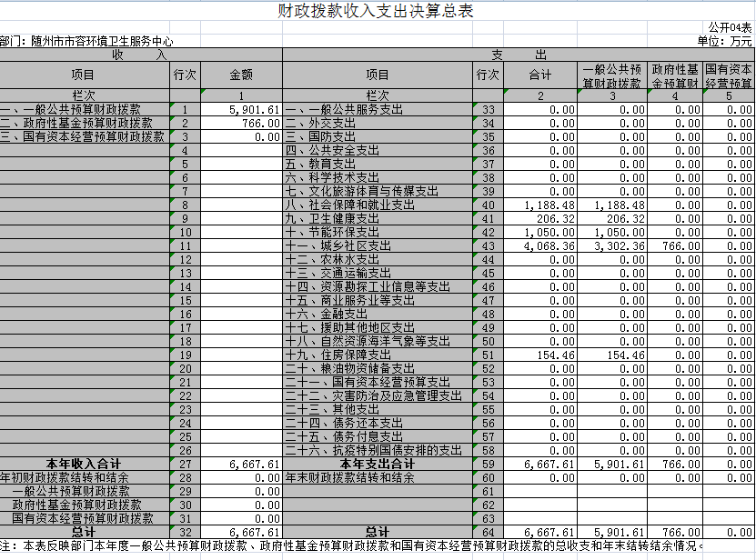The image size is (756, 560).
Task: Click the 二、外交支出 cell
Action: pyautogui.click(x=378, y=123)
